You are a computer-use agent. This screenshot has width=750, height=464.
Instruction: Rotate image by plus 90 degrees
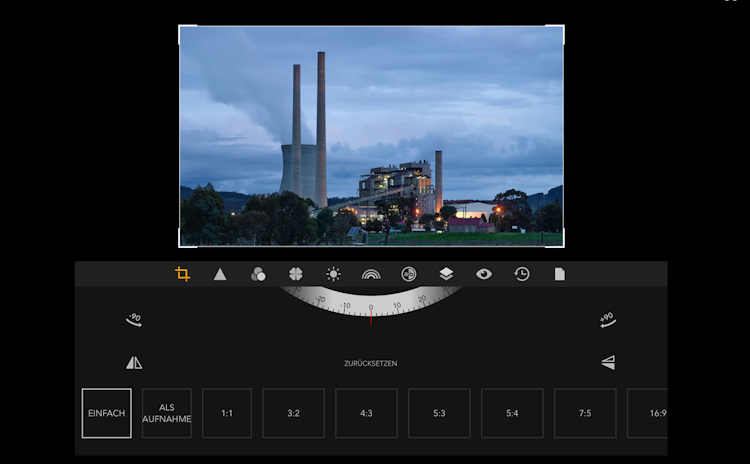tap(607, 320)
